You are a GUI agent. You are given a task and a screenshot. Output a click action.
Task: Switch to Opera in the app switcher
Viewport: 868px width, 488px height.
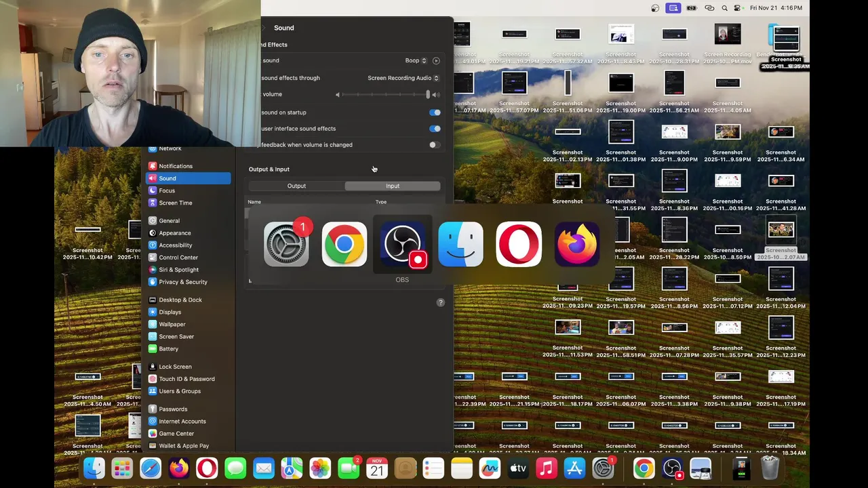[x=519, y=244]
